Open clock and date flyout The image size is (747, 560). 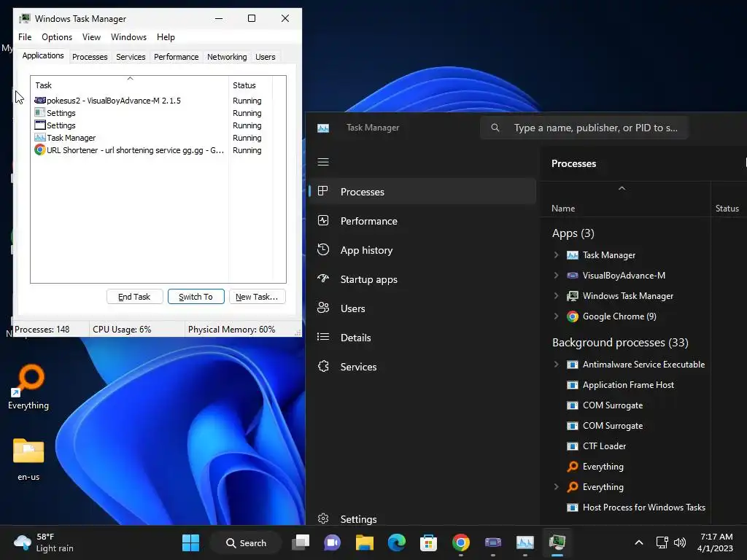click(x=715, y=542)
